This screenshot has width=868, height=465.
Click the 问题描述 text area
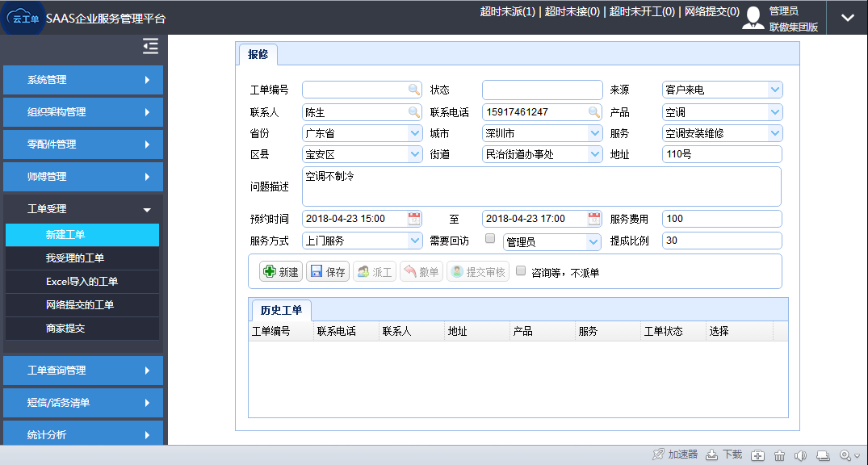[x=541, y=186]
